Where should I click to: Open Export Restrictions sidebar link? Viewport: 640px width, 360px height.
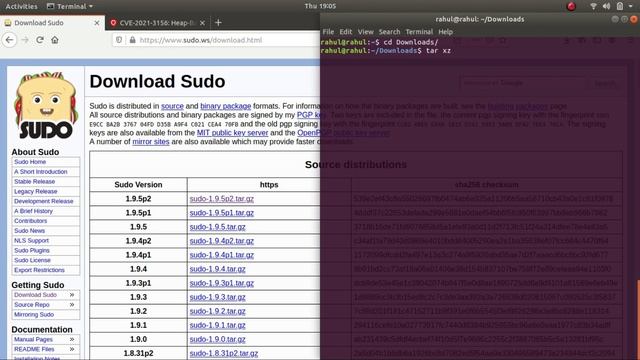pos(39,270)
